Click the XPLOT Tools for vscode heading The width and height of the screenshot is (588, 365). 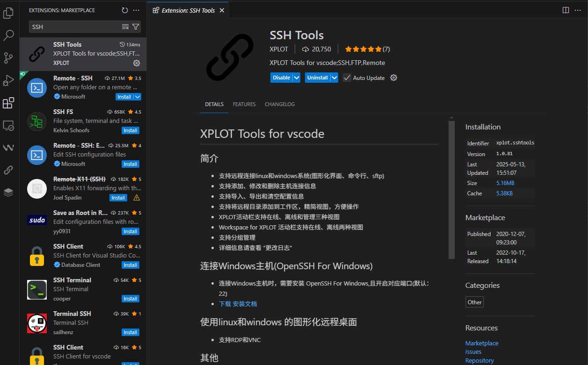point(262,134)
